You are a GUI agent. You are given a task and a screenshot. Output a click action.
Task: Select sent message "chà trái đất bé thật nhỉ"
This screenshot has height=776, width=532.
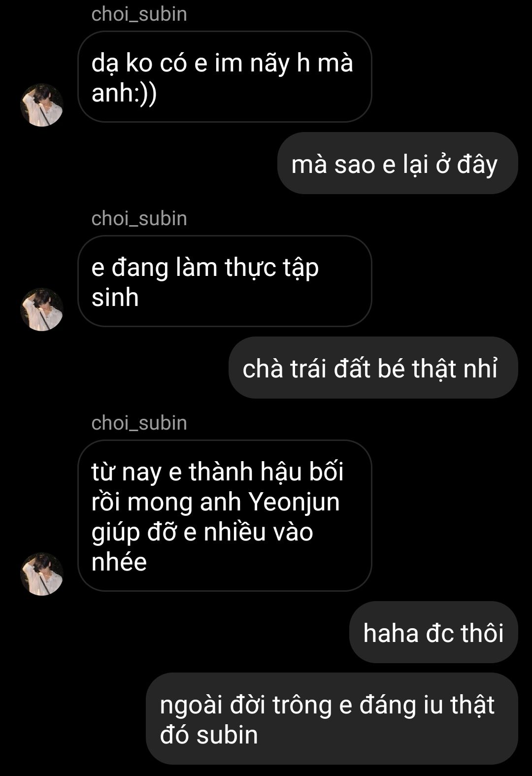pos(373,368)
